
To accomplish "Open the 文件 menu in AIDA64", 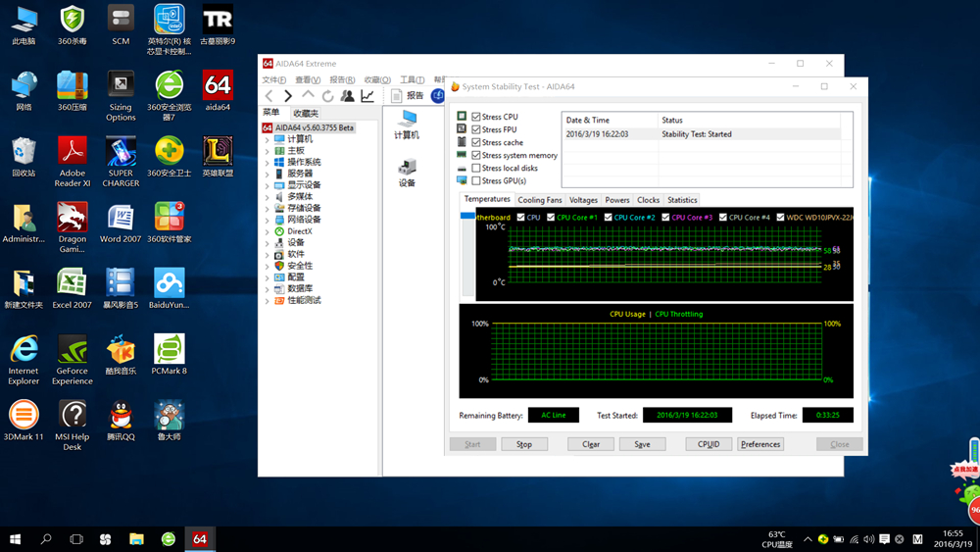I will point(273,80).
